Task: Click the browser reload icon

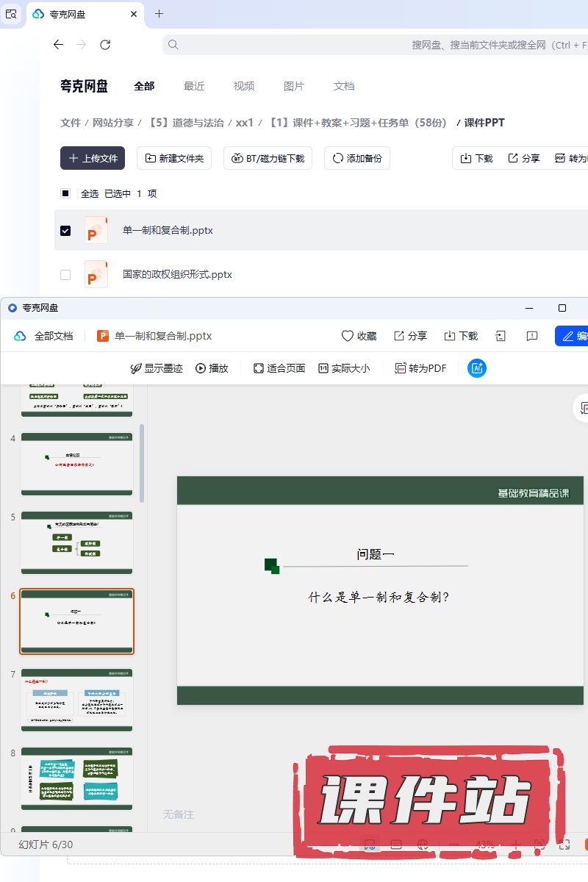Action: (x=105, y=45)
